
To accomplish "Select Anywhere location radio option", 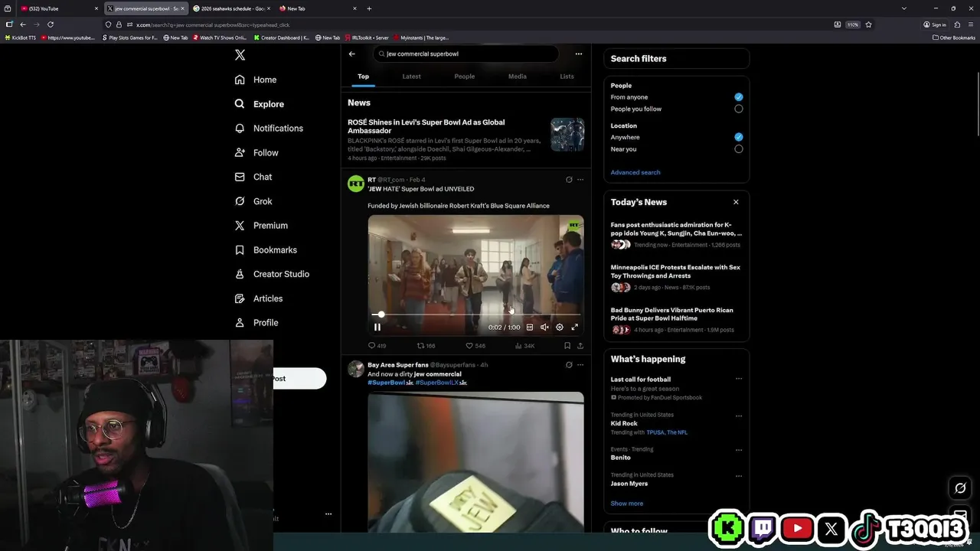I will click(739, 137).
